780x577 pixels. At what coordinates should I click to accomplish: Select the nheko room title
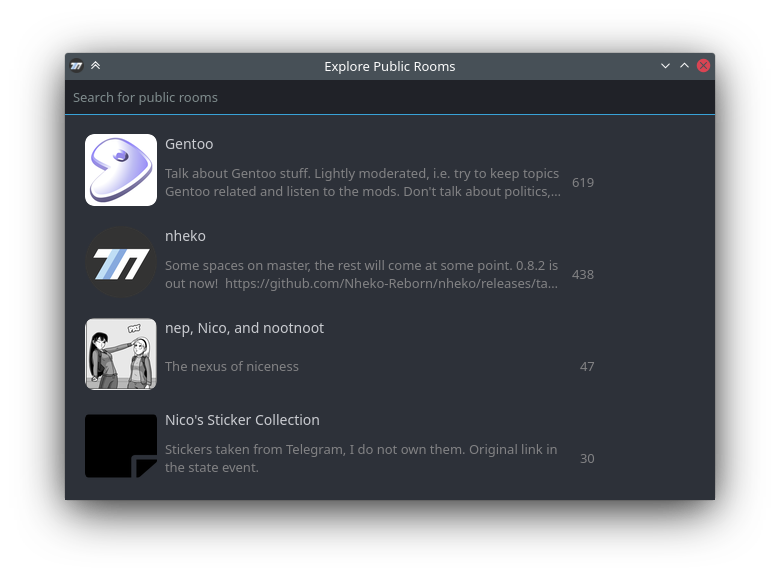[185, 236]
